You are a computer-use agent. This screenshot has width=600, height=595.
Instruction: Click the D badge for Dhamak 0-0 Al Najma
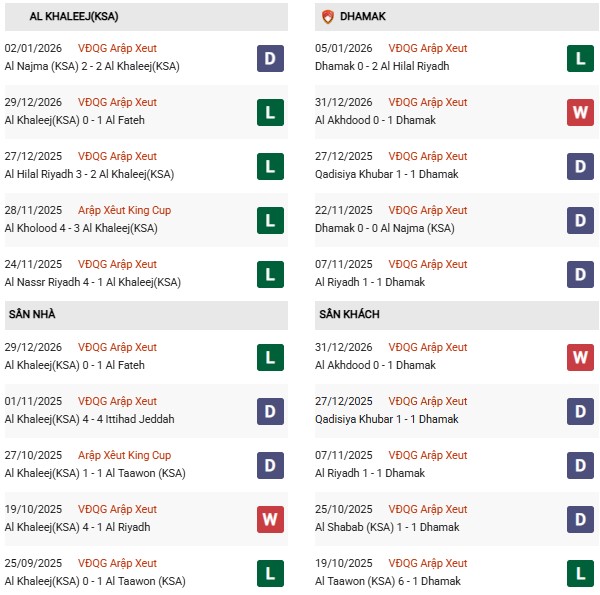[580, 220]
